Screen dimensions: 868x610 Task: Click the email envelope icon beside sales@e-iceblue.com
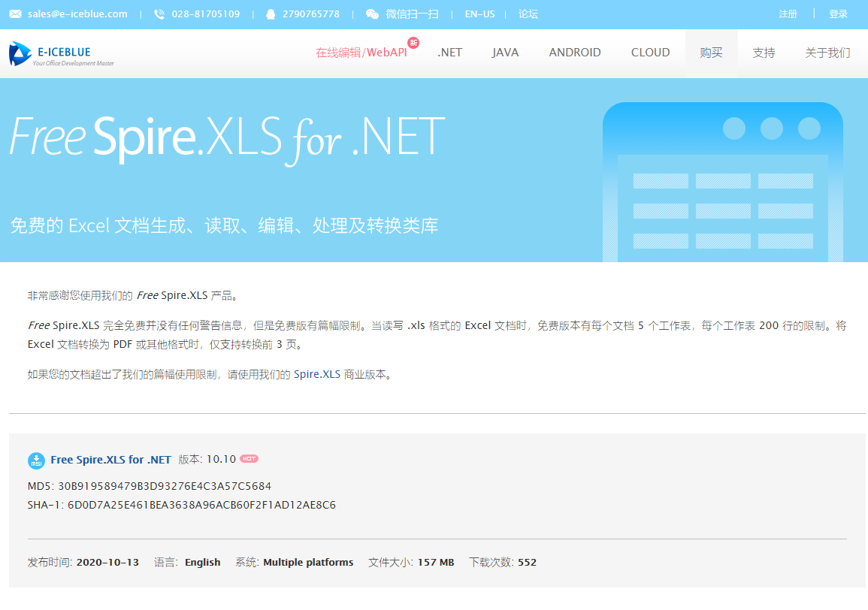[14, 13]
